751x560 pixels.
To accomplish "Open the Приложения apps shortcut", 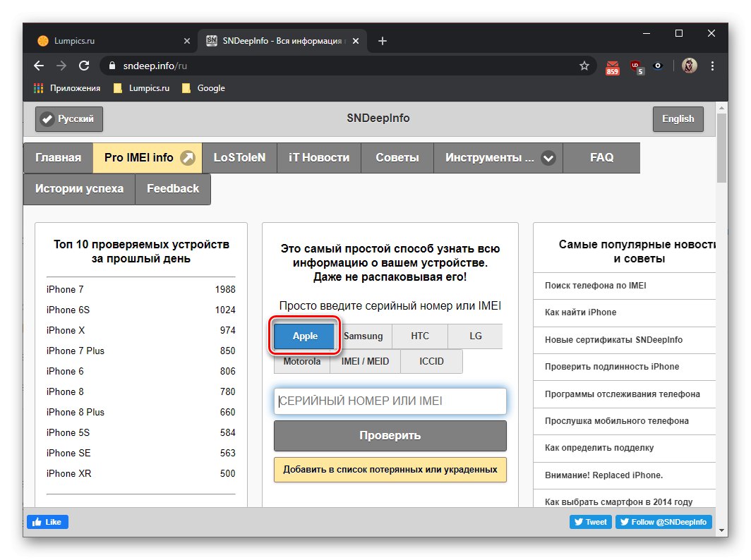I will pyautogui.click(x=67, y=88).
